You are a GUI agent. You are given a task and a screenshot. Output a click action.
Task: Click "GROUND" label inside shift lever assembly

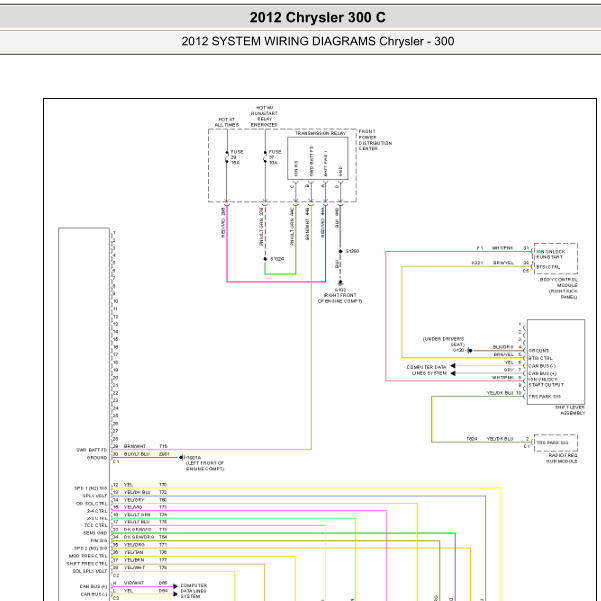pyautogui.click(x=539, y=351)
